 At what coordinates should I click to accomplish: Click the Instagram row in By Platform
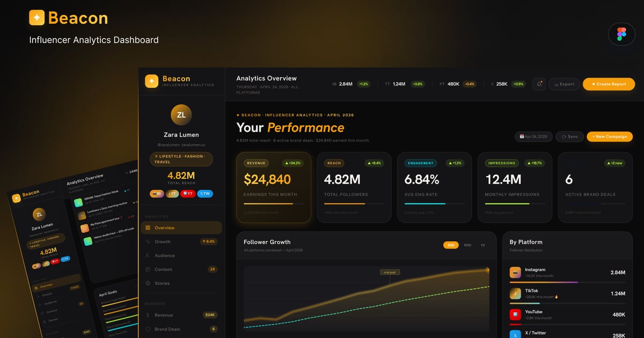pos(567,274)
